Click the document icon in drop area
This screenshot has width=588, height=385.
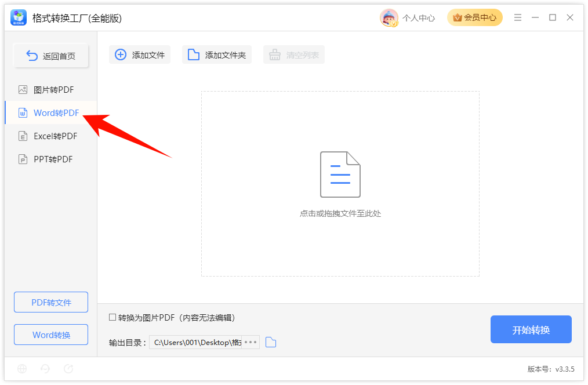340,175
